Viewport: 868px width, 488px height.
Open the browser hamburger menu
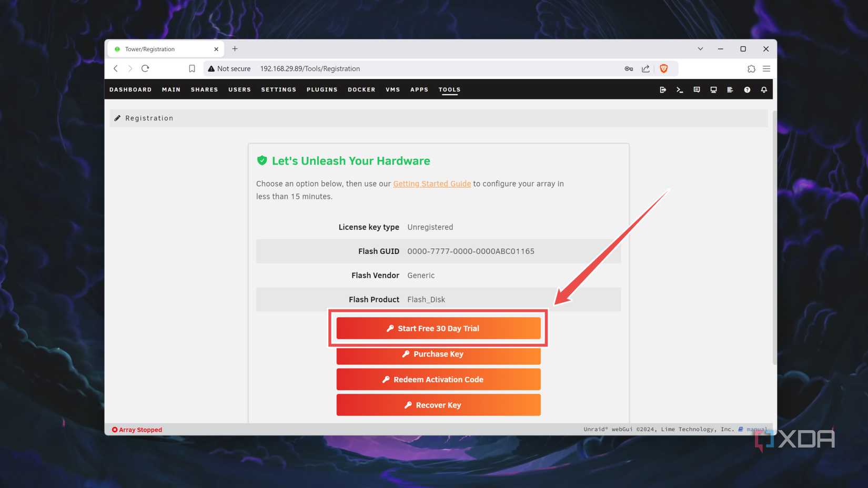pos(766,68)
